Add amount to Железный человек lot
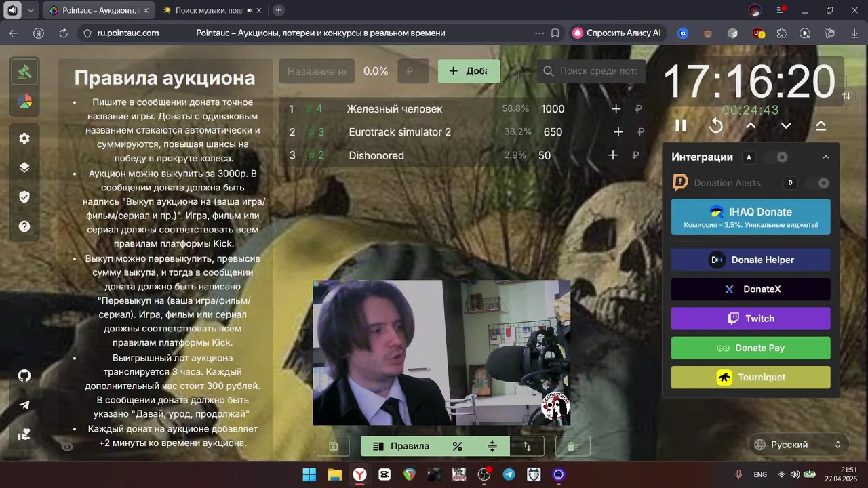Screen dimensions: 868x488 [616, 109]
